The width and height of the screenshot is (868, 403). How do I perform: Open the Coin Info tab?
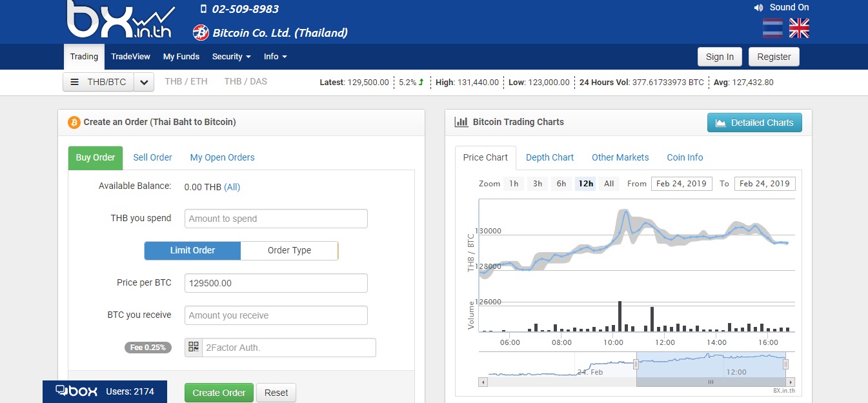(x=685, y=157)
